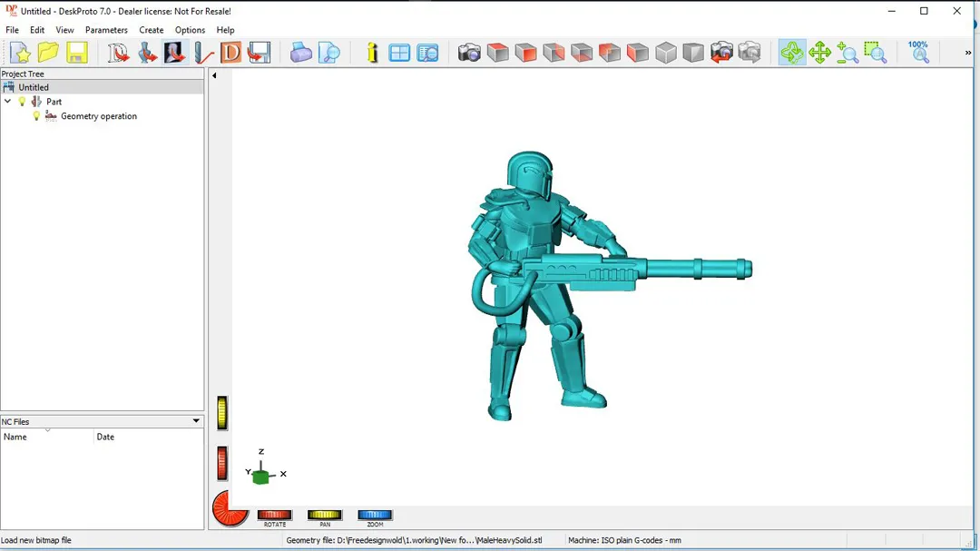The image size is (980, 551).
Task: Click the New Project toolbar icon
Action: (20, 53)
